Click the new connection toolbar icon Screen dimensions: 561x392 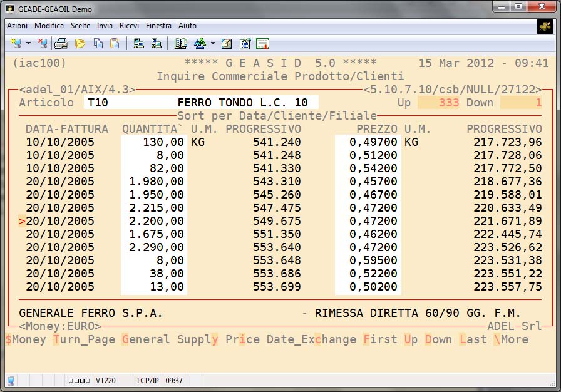pyautogui.click(x=15, y=44)
